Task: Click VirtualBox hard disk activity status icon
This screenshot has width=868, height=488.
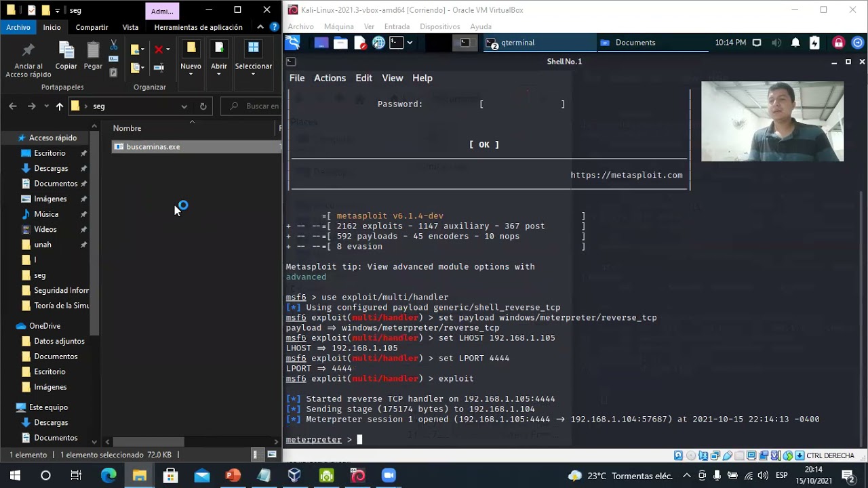Action: tap(678, 455)
